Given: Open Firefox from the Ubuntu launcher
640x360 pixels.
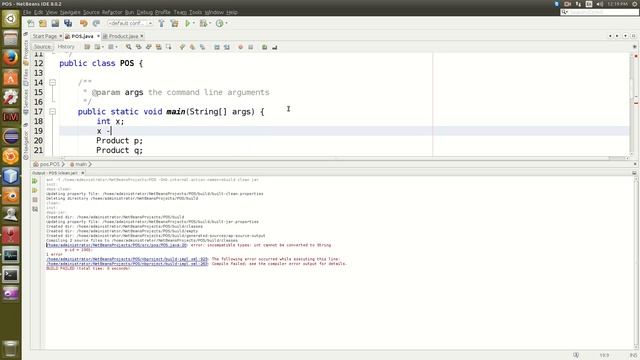Looking at the screenshot, I should [11, 58].
